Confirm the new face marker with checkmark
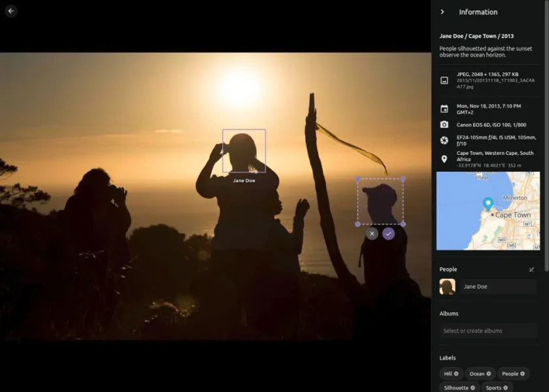Image resolution: width=549 pixels, height=392 pixels. [388, 233]
